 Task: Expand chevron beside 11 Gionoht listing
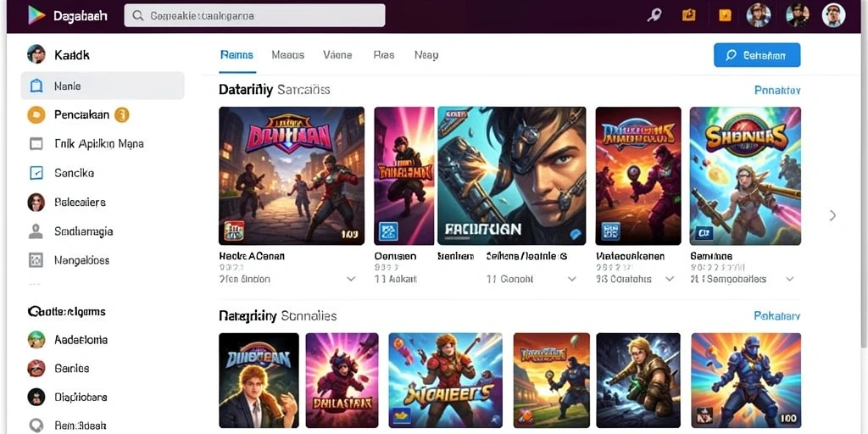click(x=572, y=280)
